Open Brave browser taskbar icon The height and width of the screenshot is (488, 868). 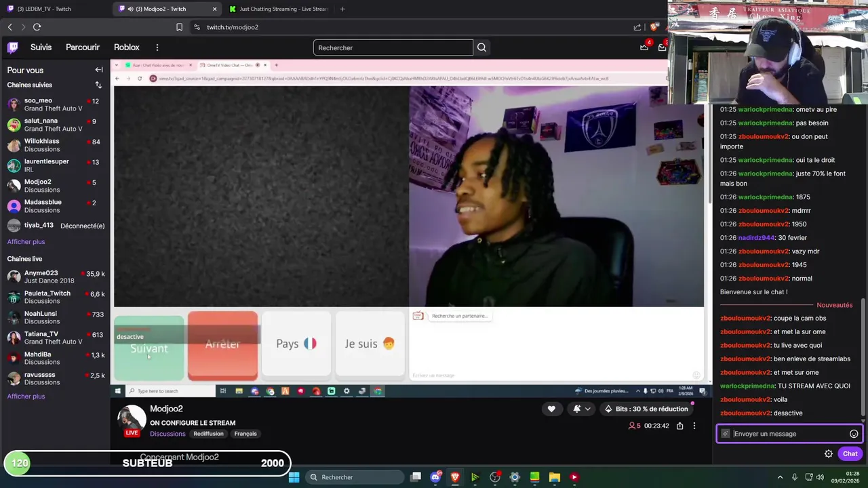[x=455, y=477]
